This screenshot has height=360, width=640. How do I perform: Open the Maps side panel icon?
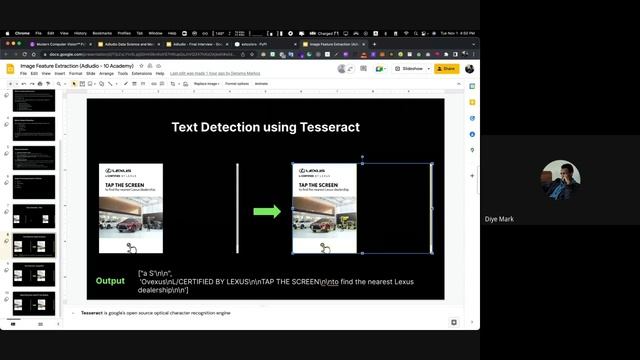point(472,150)
